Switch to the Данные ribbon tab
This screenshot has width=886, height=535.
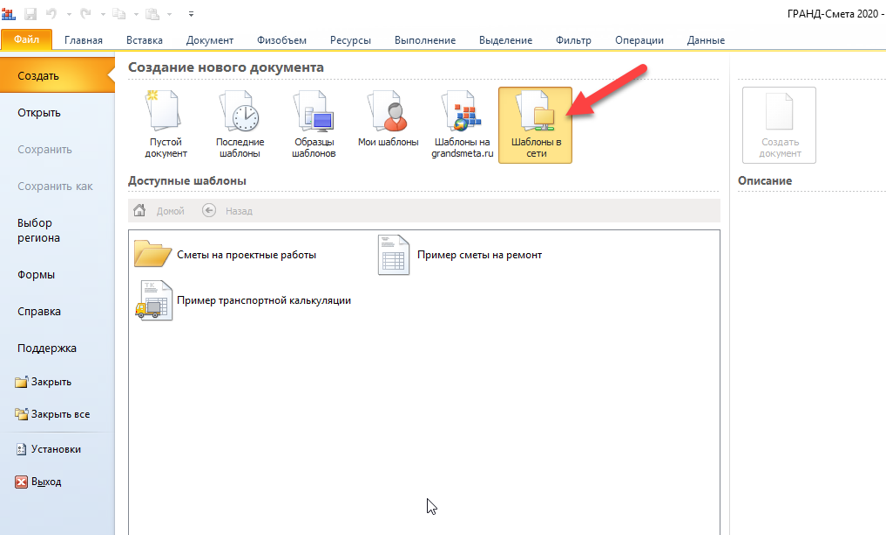pyautogui.click(x=706, y=40)
